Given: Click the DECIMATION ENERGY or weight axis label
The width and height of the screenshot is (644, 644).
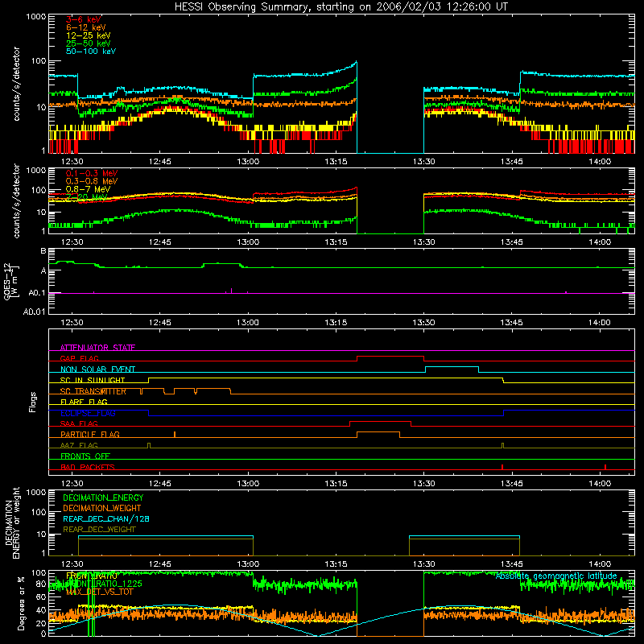Looking at the screenshot, I should coord(12,522).
